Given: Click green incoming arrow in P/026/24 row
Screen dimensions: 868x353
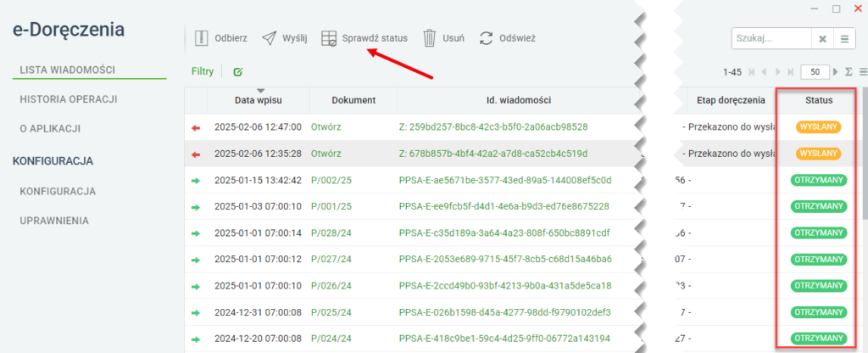Looking at the screenshot, I should click(195, 287).
